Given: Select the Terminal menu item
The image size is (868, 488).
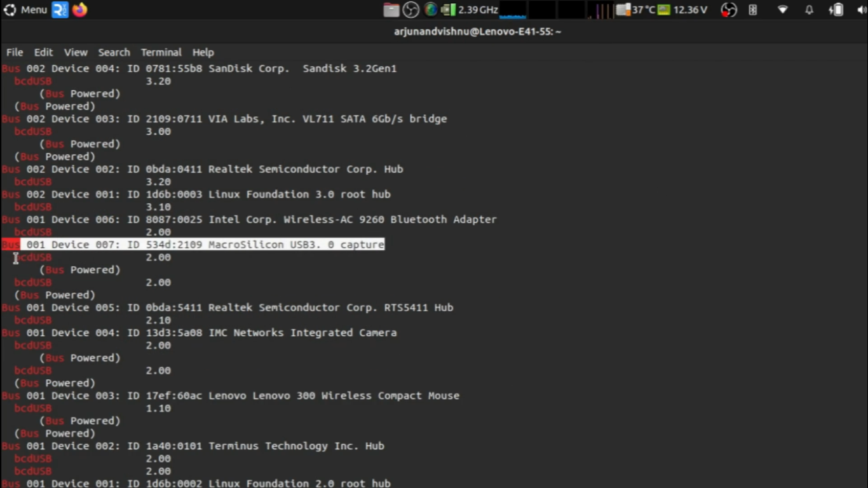Looking at the screenshot, I should tap(161, 52).
